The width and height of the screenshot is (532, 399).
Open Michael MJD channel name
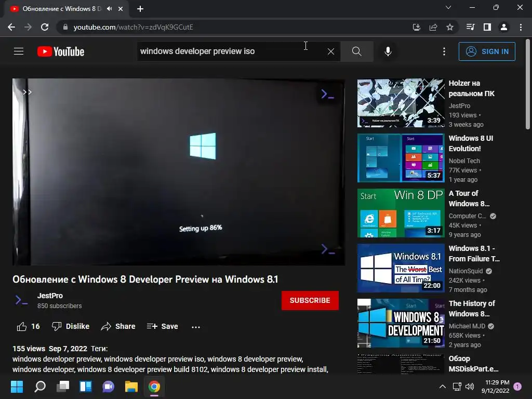point(467,326)
